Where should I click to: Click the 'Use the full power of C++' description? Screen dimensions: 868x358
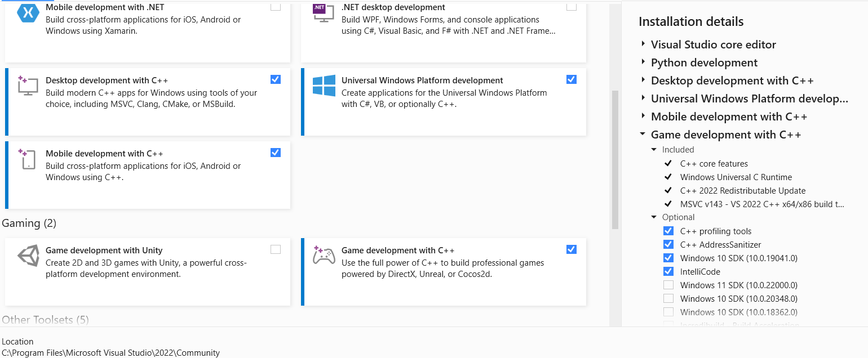click(x=443, y=268)
